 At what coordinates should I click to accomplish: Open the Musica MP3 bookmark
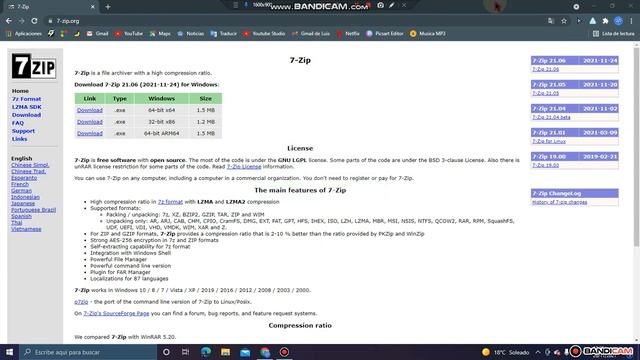pyautogui.click(x=428, y=34)
